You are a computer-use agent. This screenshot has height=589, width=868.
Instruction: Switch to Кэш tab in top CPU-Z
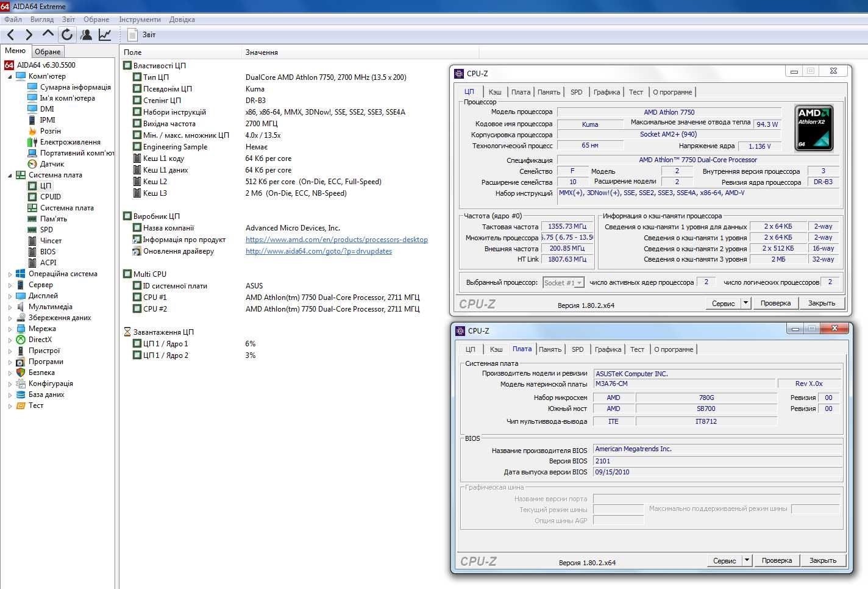pyautogui.click(x=495, y=92)
